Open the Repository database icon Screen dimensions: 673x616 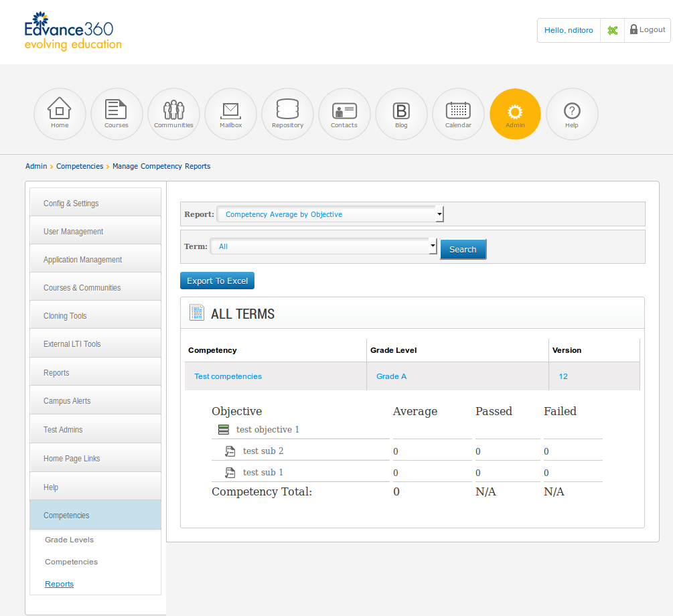[x=287, y=114]
